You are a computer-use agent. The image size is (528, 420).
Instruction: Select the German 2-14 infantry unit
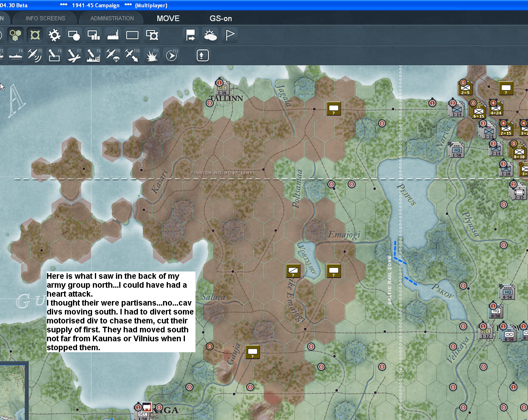click(x=496, y=149)
